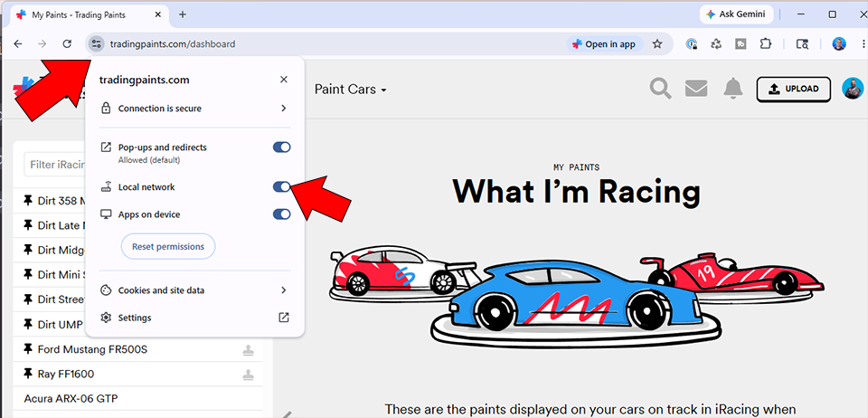Viewport: 868px width, 418px height.
Task: Click the stamp icon on Ray FF1600 row
Action: (x=248, y=375)
